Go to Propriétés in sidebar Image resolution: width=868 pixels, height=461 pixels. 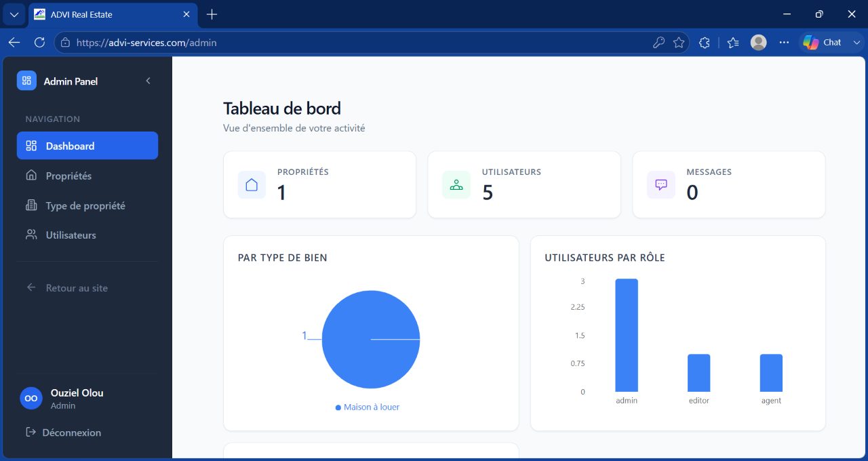click(87, 176)
